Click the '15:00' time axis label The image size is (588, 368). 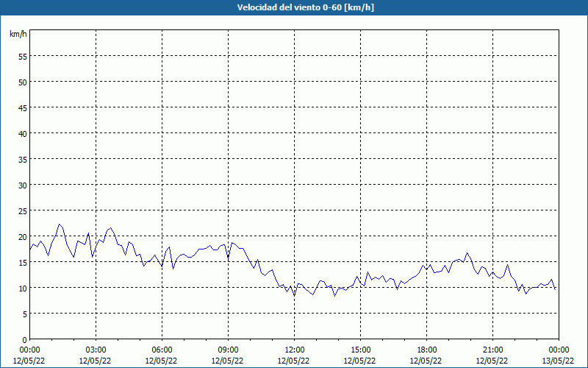click(360, 350)
